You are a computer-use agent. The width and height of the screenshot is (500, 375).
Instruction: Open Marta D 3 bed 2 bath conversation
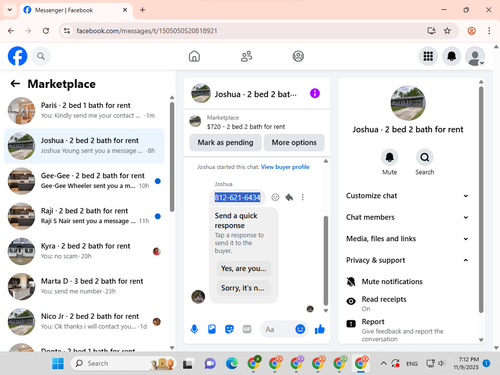pos(84,286)
